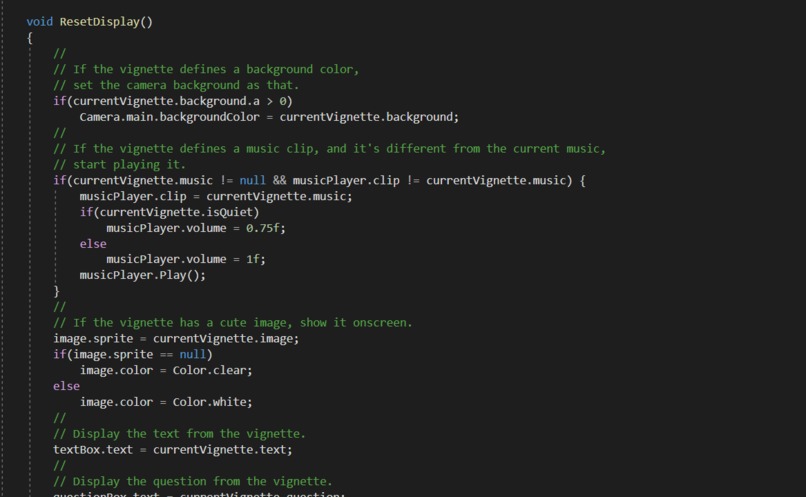
Task: Click the line 'image.color = Color.white;'
Action: 166,402
